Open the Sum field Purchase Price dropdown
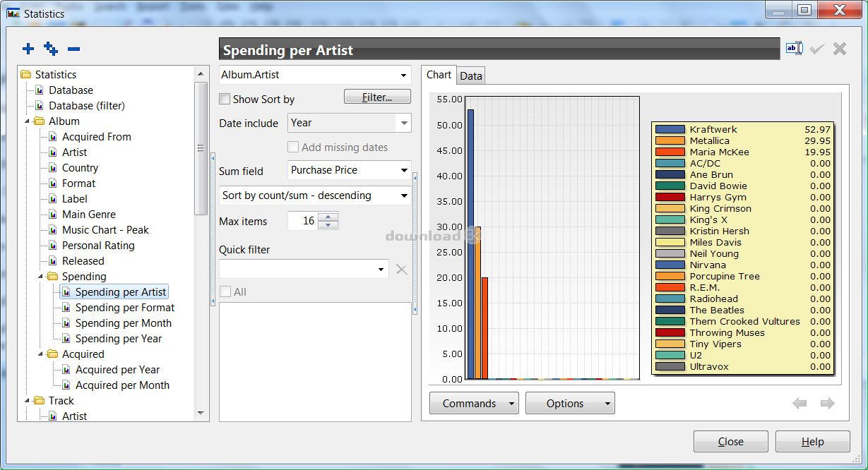The width and height of the screenshot is (868, 470). point(404,170)
